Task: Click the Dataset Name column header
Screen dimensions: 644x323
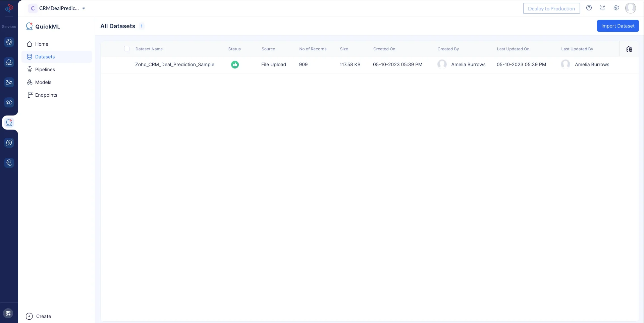Action: coord(149,49)
